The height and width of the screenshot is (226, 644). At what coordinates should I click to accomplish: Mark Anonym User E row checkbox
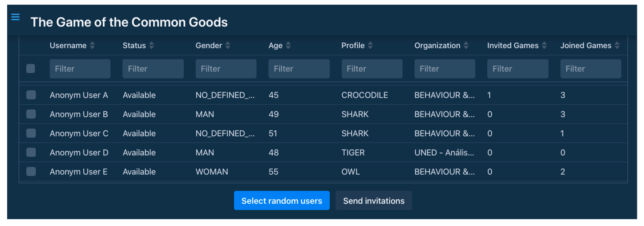31,172
